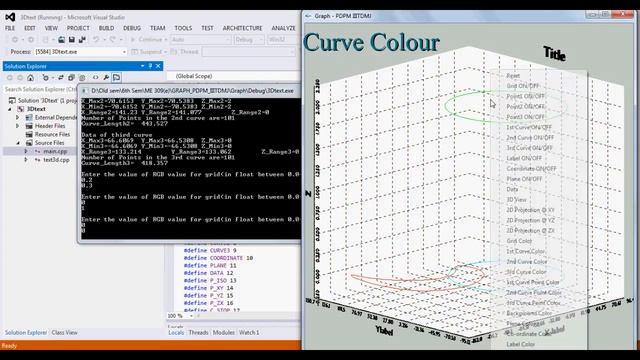Screen dimensions: 640x360
Task: Open the Thread combo box
Action: point(248,52)
